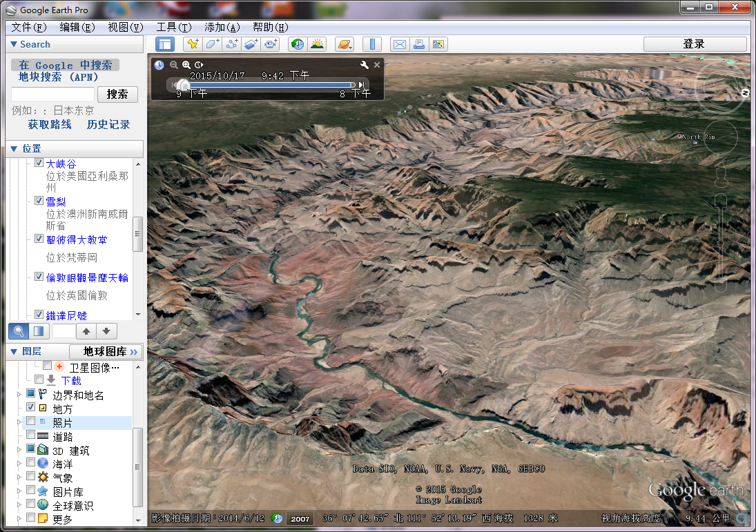Click the clock icon in status bar
756x532 pixels.
coord(277,518)
